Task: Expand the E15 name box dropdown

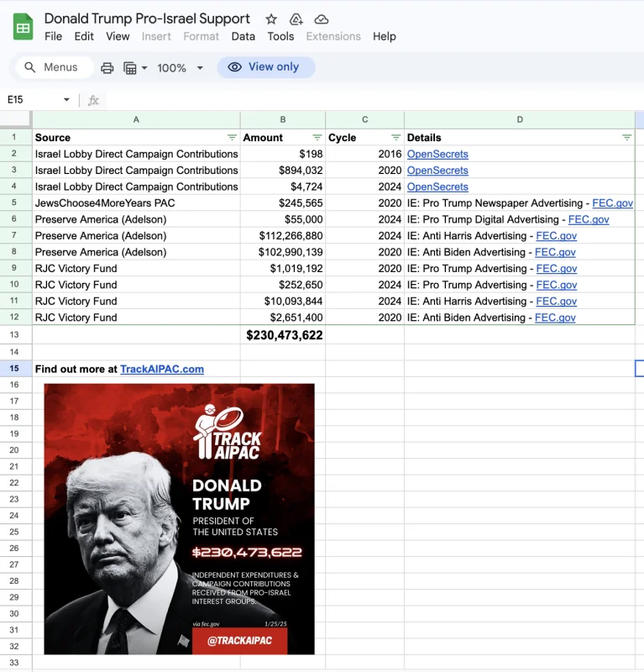Action: click(66, 100)
